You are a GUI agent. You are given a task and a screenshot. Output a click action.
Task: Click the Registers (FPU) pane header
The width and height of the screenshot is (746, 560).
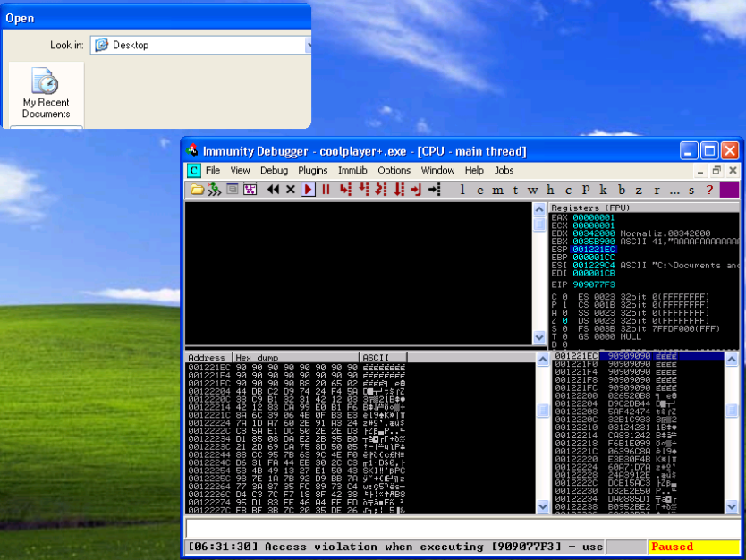644,208
